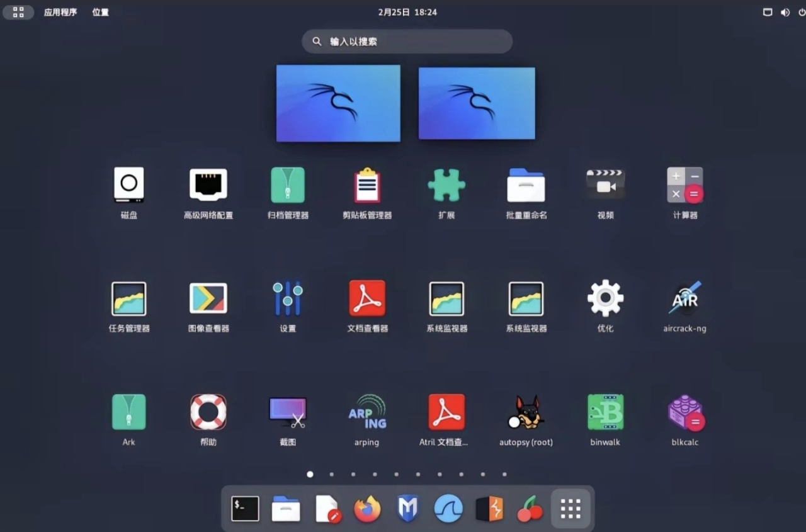Image resolution: width=806 pixels, height=532 pixels.
Task: Open Terminal from the dock
Action: (x=245, y=508)
